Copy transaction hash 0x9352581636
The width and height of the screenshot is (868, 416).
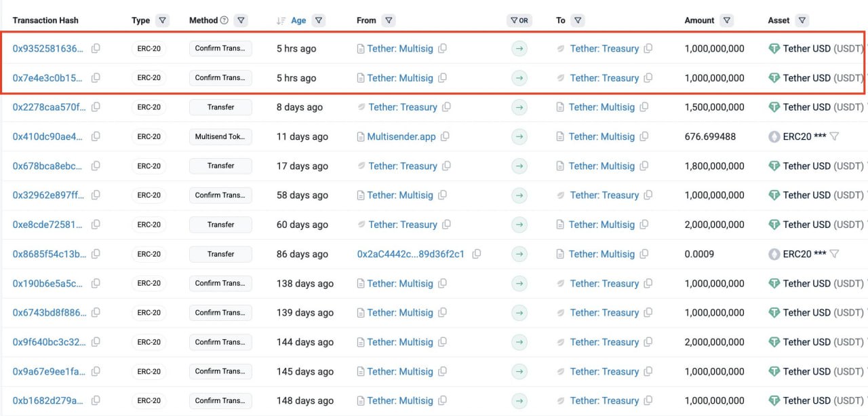point(96,48)
